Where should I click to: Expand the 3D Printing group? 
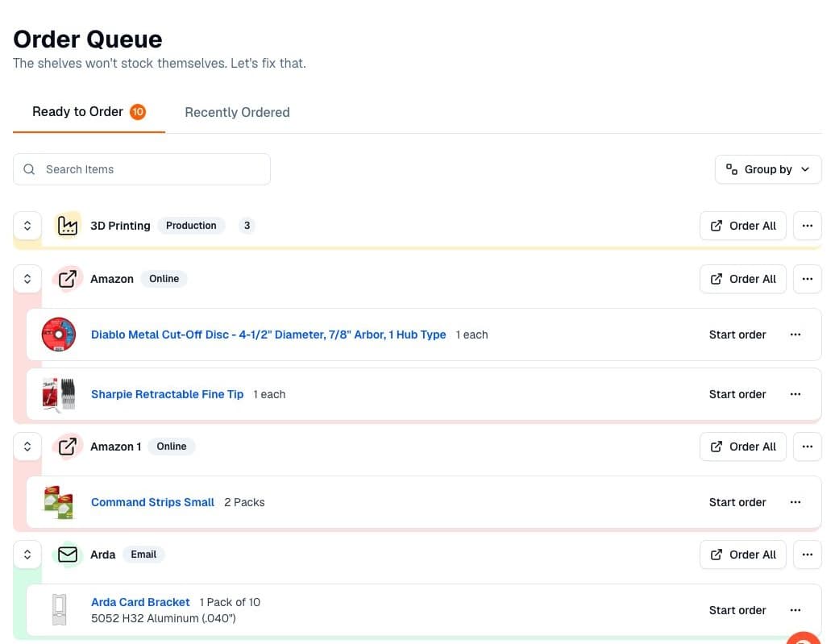click(x=27, y=226)
